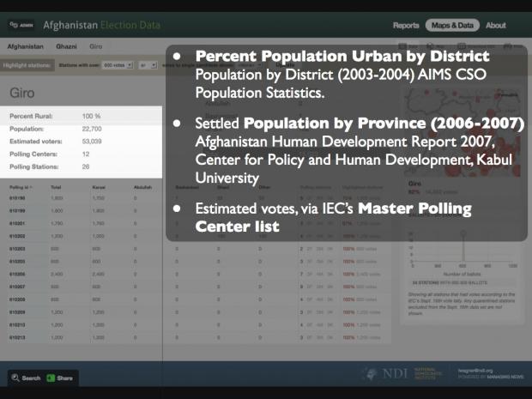Click Total value in row 610206
This screenshot has height=399, width=532.
(x=57, y=274)
